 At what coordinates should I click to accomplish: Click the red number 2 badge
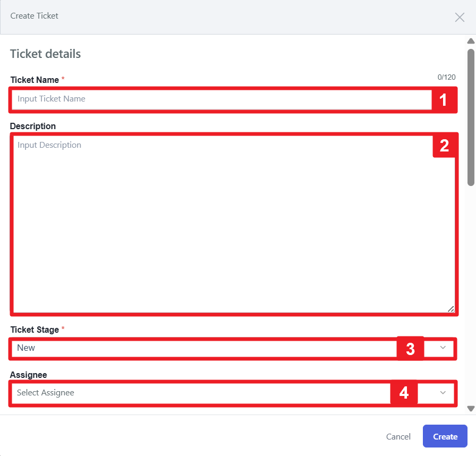pyautogui.click(x=445, y=146)
